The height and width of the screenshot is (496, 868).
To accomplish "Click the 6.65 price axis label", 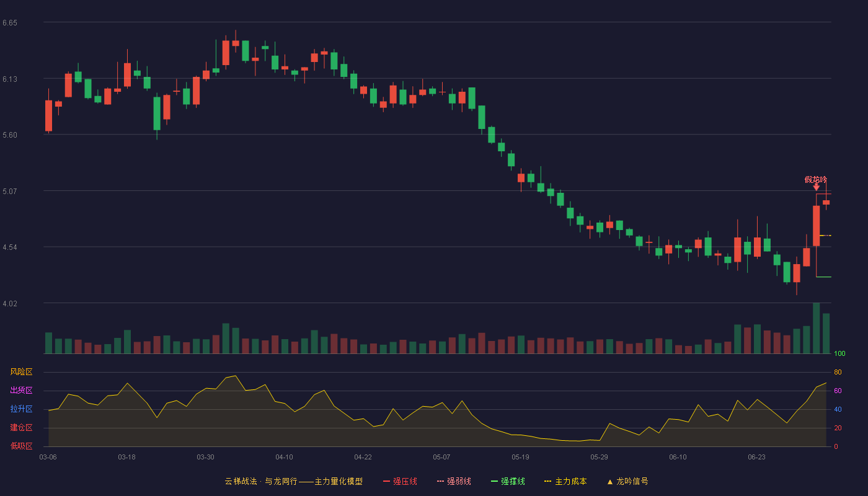I will click(10, 23).
